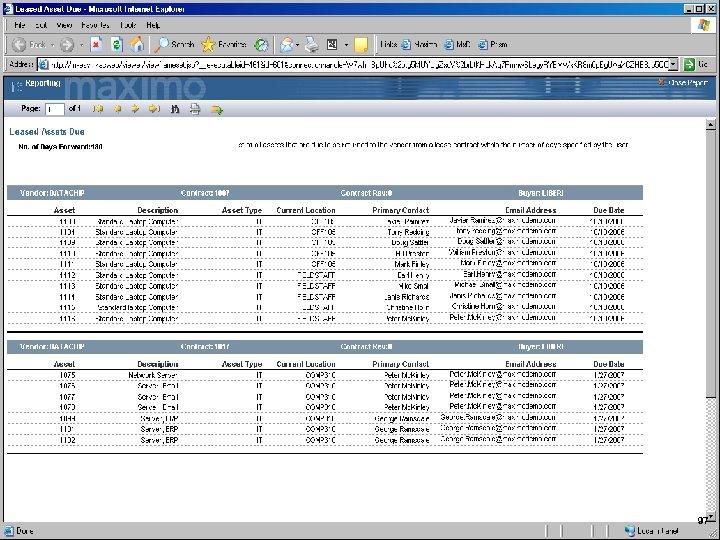Click the Windows logo at the menu bar end
Image resolution: width=720 pixels, height=540 pixels.
pos(703,25)
